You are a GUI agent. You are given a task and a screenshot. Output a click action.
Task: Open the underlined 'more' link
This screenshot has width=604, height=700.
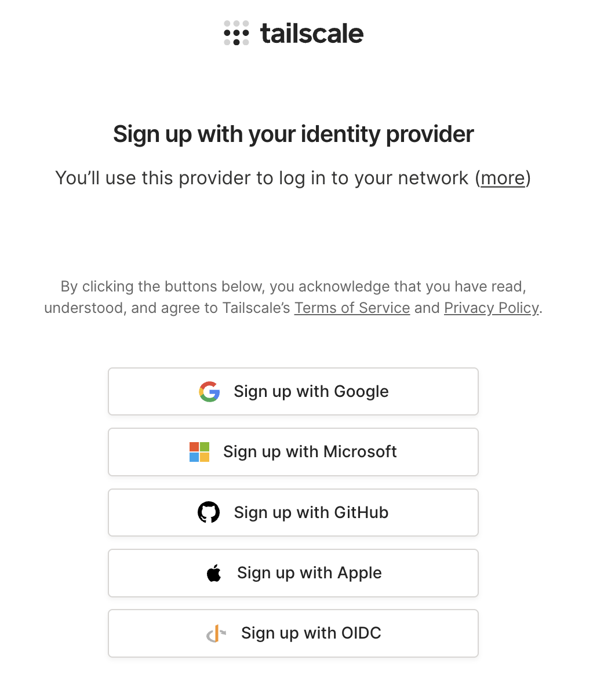(x=503, y=178)
